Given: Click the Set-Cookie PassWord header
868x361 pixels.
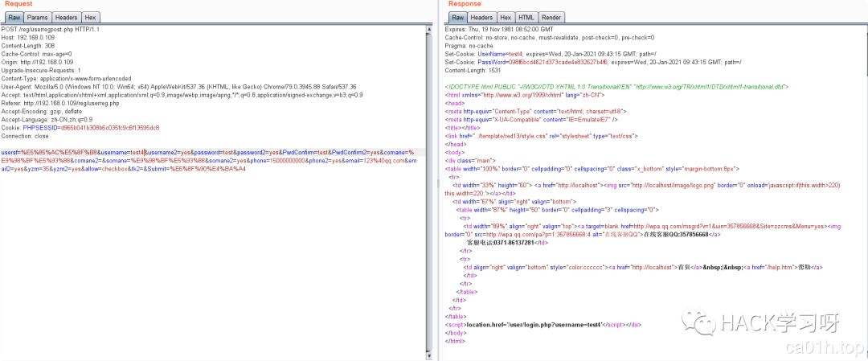Looking at the screenshot, I should 593,62.
